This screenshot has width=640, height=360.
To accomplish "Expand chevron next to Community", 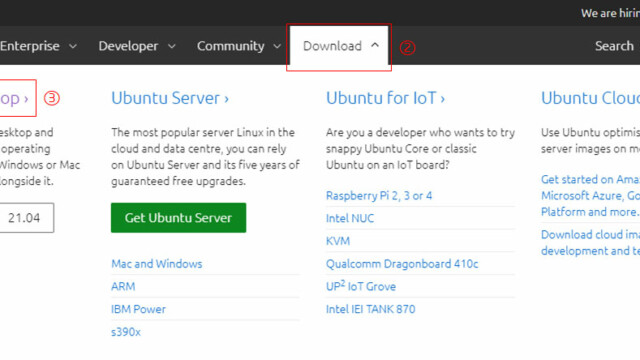I will pos(277,46).
